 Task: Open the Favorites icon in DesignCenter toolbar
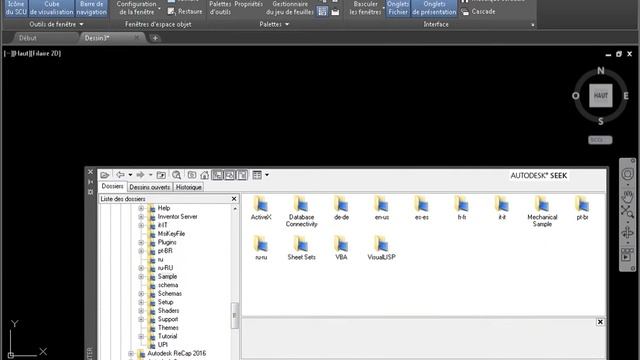192,175
